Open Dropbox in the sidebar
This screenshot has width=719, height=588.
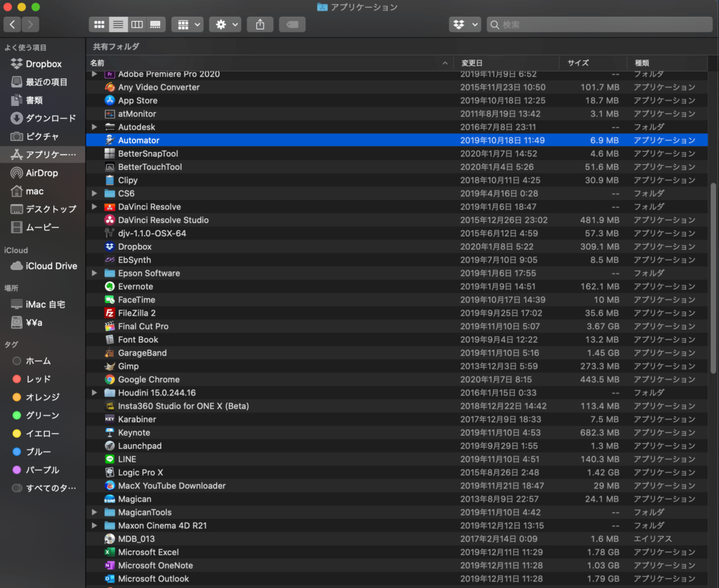pyautogui.click(x=42, y=64)
